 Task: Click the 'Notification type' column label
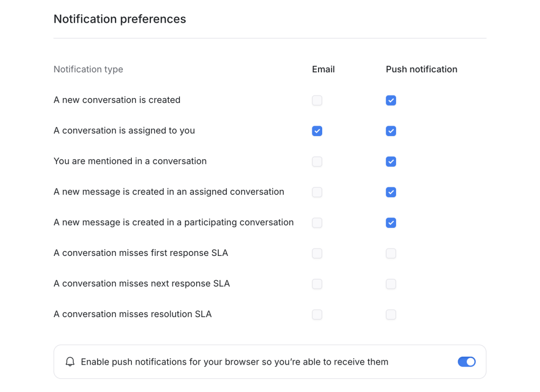click(x=88, y=69)
